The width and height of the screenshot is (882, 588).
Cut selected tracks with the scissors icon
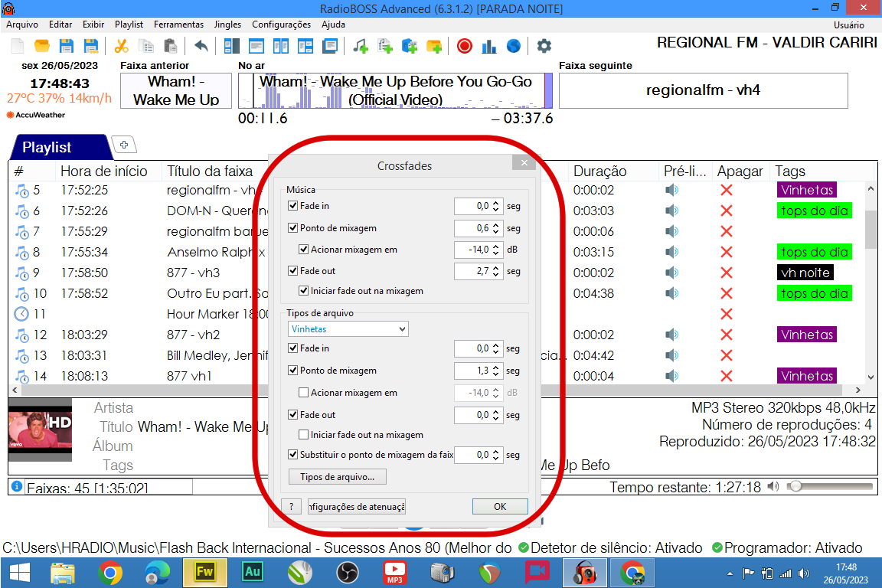121,46
